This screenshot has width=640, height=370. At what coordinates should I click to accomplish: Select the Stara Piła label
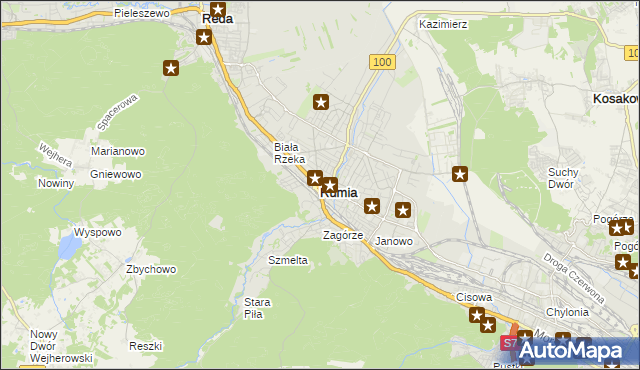(x=257, y=308)
